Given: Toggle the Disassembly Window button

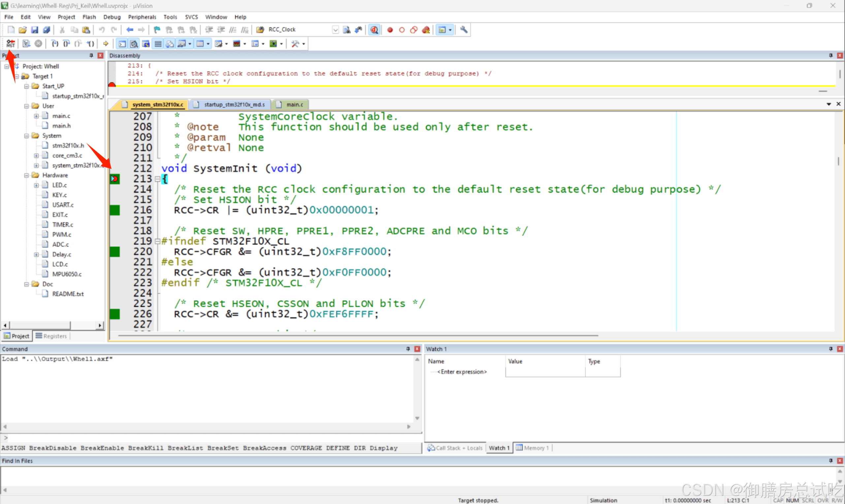Looking at the screenshot, I should coord(134,44).
